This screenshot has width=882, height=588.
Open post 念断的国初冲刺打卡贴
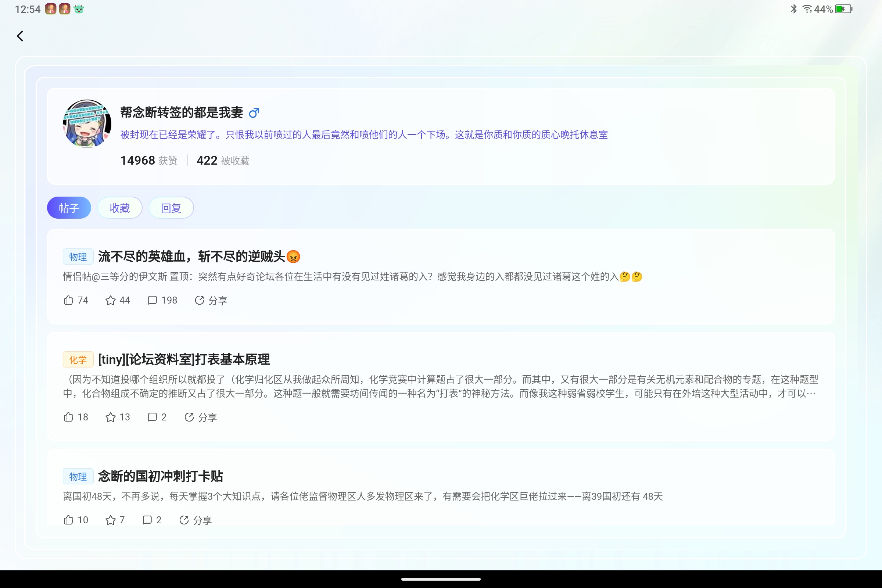[x=161, y=476]
